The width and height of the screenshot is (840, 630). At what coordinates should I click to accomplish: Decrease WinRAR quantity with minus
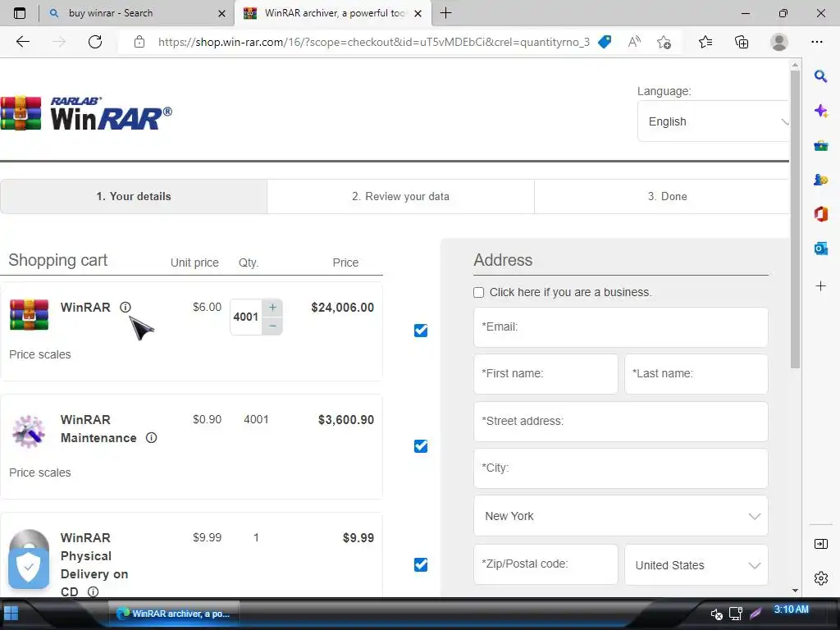tap(272, 326)
